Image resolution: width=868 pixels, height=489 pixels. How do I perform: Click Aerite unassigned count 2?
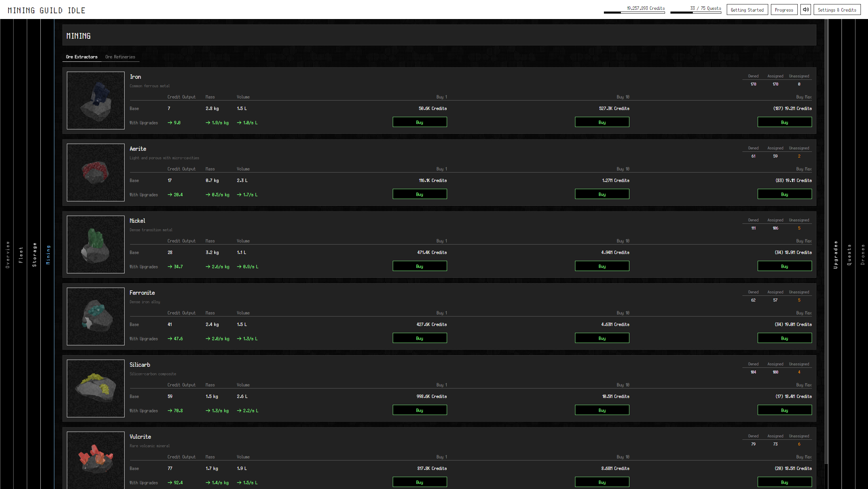(x=799, y=156)
